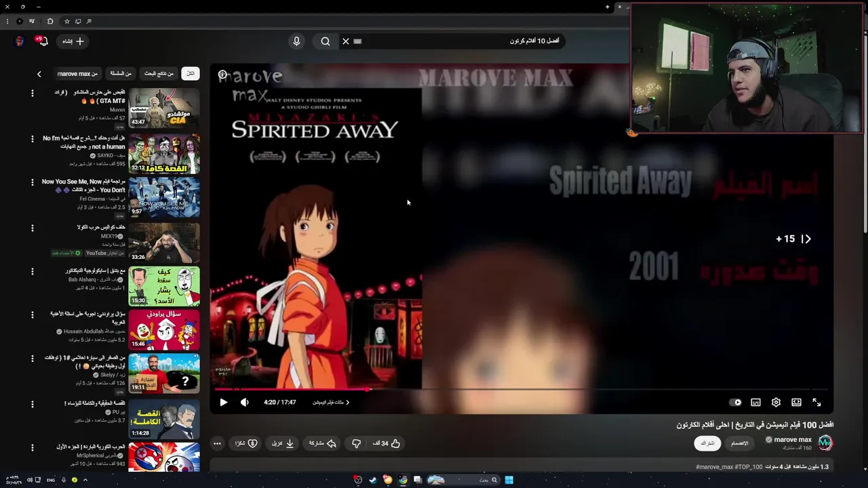Skip ahead with the +15 next-frame control
The width and height of the screenshot is (868, 488).
tap(793, 239)
